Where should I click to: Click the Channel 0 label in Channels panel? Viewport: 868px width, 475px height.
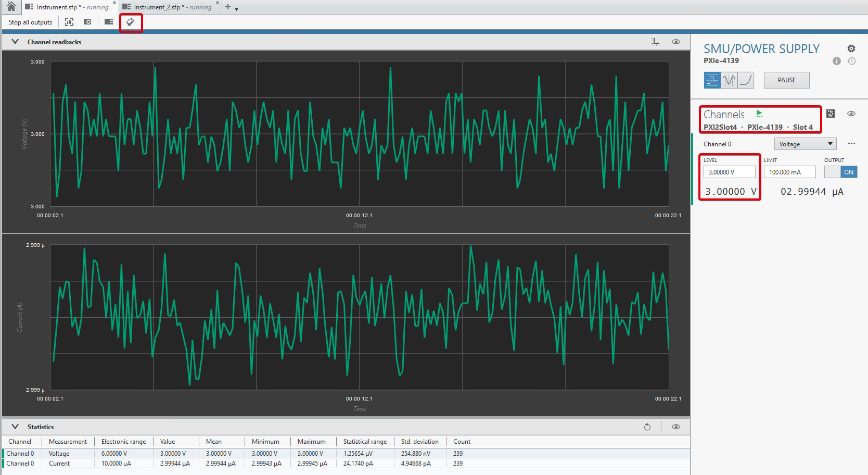717,144
